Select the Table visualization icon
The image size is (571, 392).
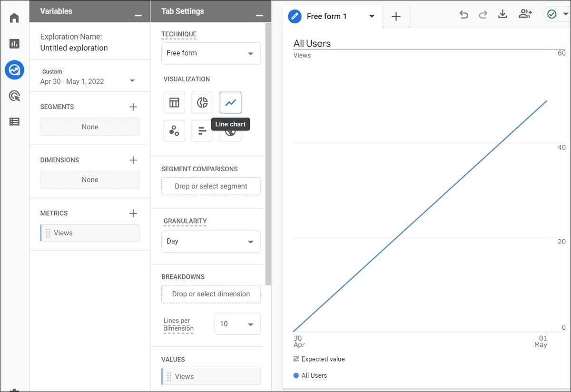[174, 102]
